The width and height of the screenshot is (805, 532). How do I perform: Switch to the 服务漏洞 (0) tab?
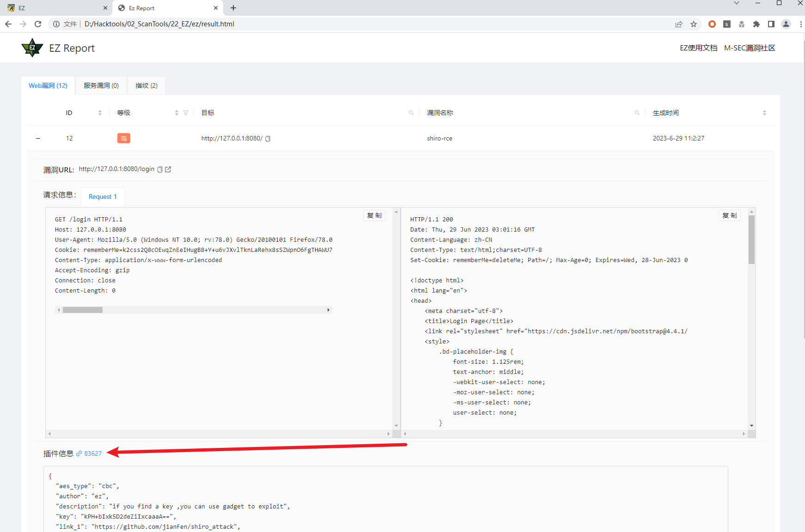101,86
